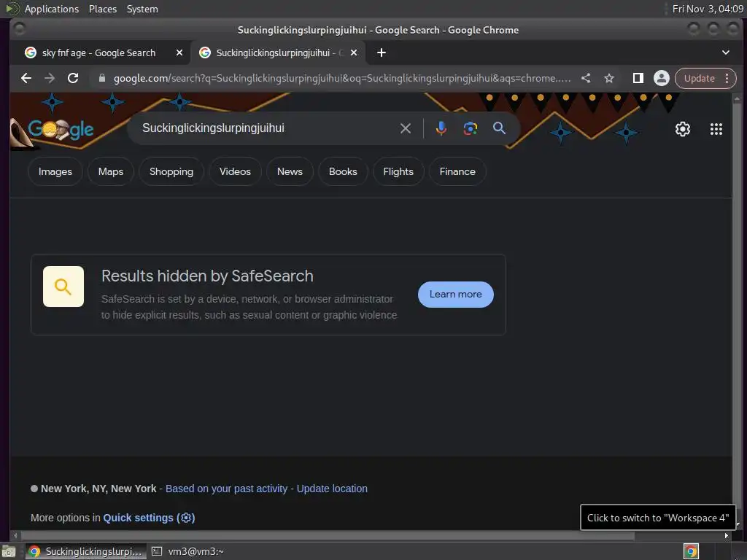Click the Results hidden by SafeSearch heading
747x560 pixels.
tap(207, 276)
